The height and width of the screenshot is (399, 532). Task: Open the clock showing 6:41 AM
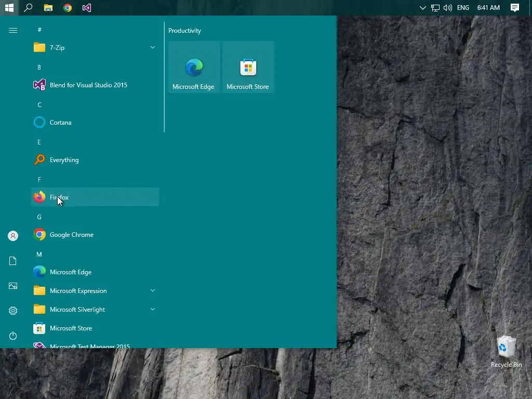tap(488, 7)
